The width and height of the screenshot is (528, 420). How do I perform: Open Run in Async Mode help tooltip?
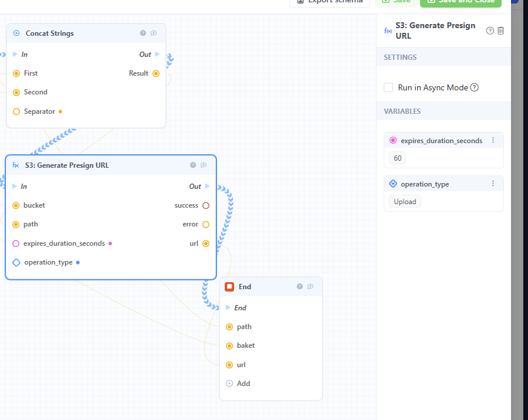pos(474,87)
